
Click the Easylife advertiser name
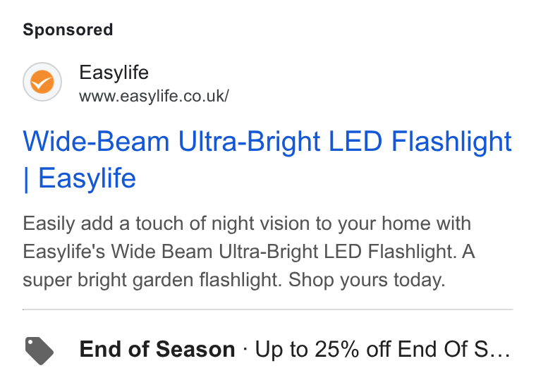pyautogui.click(x=114, y=73)
